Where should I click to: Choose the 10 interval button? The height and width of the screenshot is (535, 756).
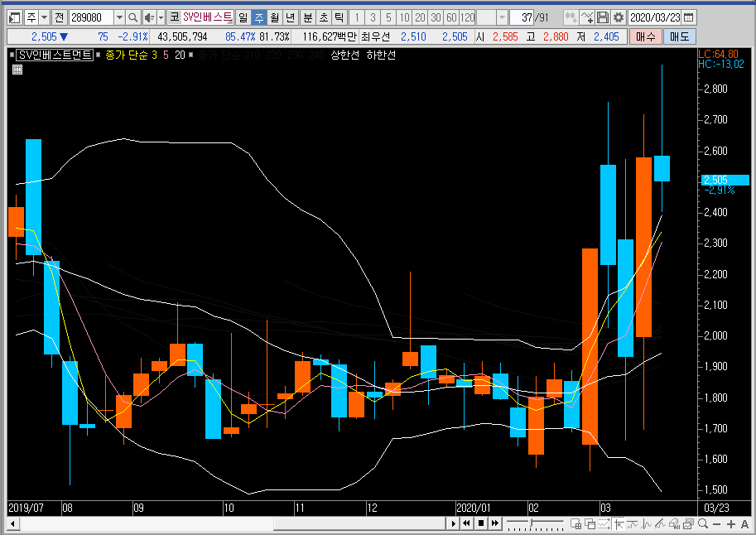click(x=405, y=18)
